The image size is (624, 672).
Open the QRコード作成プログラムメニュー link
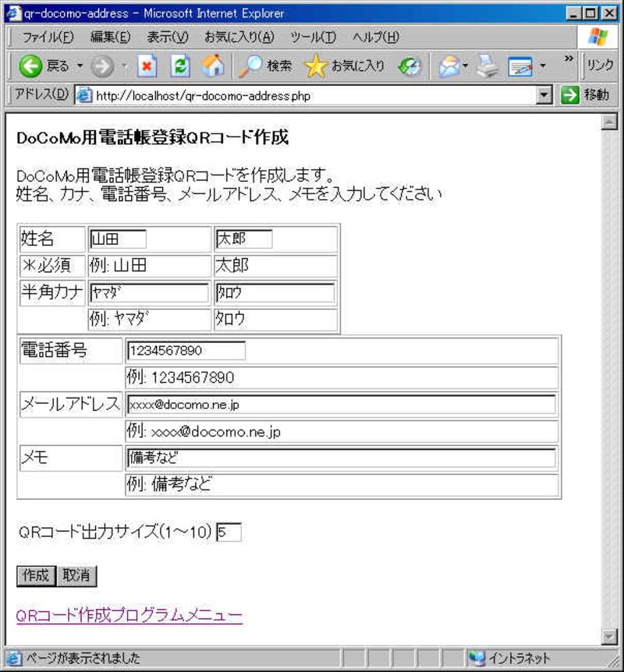[129, 616]
